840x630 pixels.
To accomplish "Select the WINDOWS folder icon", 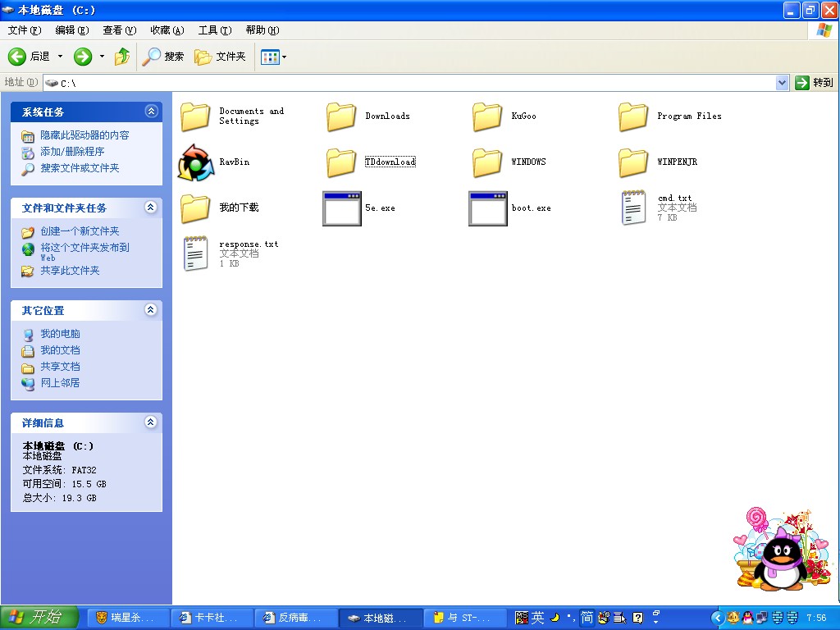I will tap(487, 162).
